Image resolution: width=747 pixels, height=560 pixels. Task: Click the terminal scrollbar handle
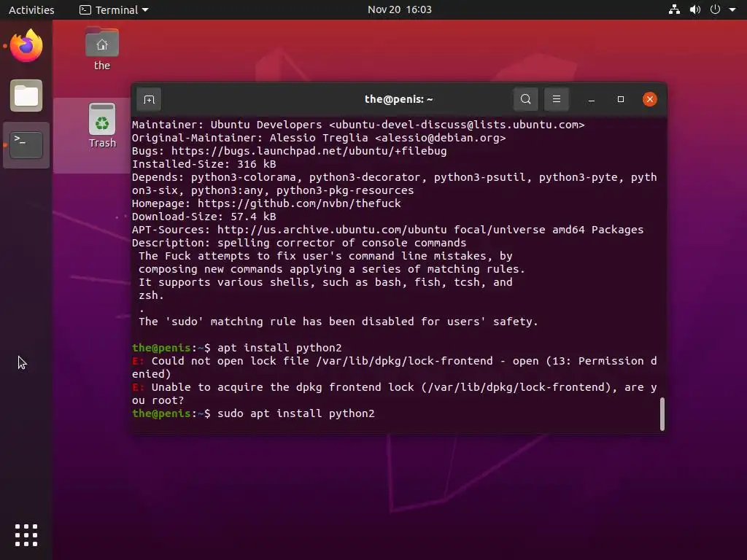662,414
